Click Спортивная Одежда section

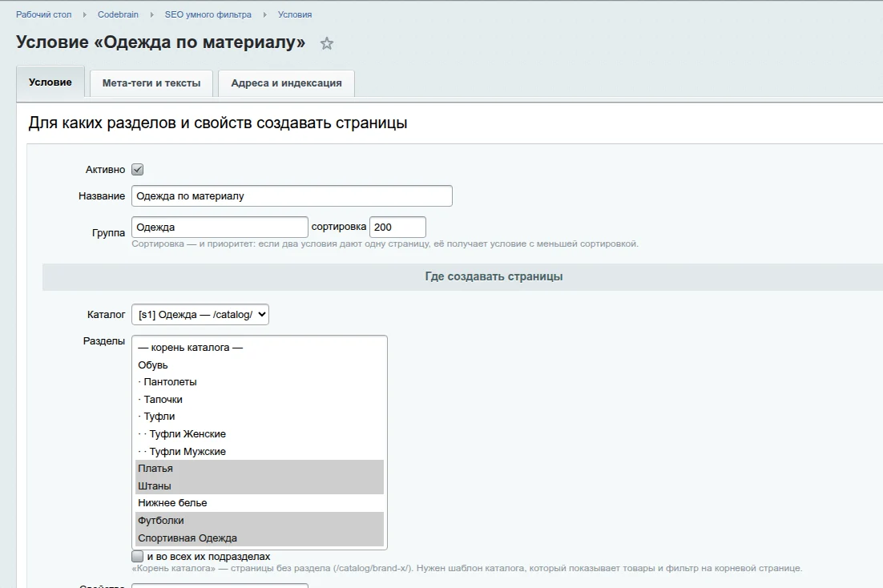pyautogui.click(x=260, y=538)
